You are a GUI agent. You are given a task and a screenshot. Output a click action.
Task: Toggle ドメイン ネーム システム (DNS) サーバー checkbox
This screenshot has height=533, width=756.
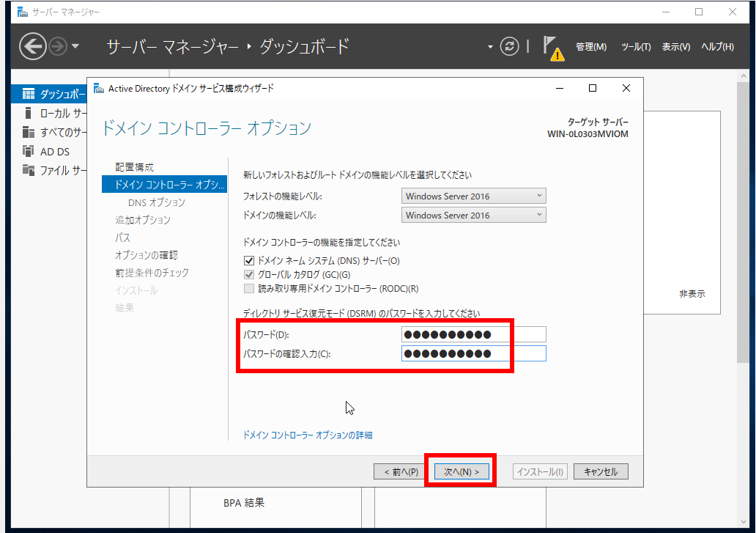click(249, 261)
